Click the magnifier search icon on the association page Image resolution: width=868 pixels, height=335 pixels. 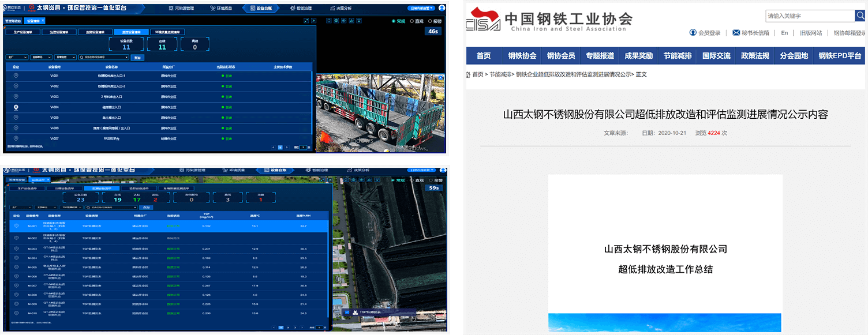click(x=860, y=16)
